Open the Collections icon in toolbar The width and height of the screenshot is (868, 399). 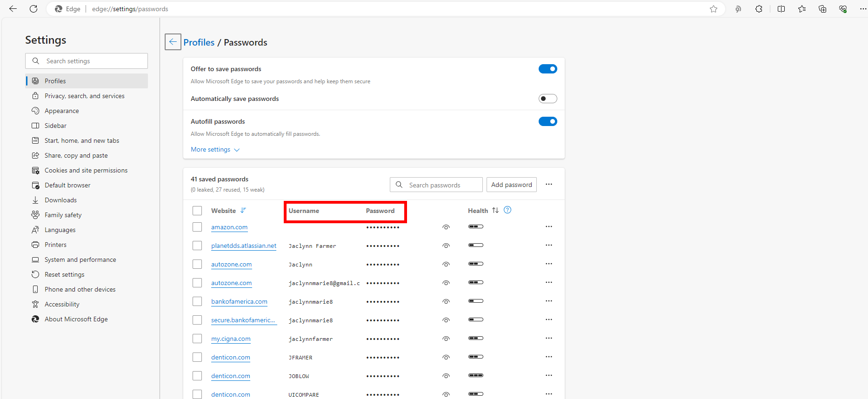[x=822, y=9]
